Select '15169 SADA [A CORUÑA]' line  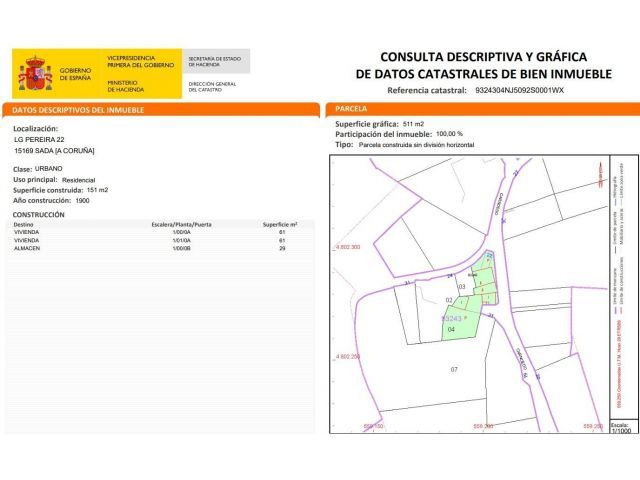54,151
